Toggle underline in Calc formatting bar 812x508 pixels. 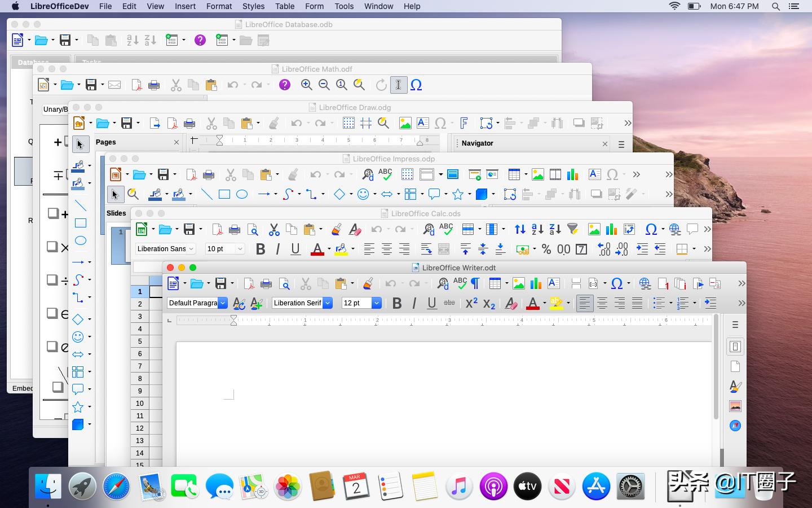(295, 249)
